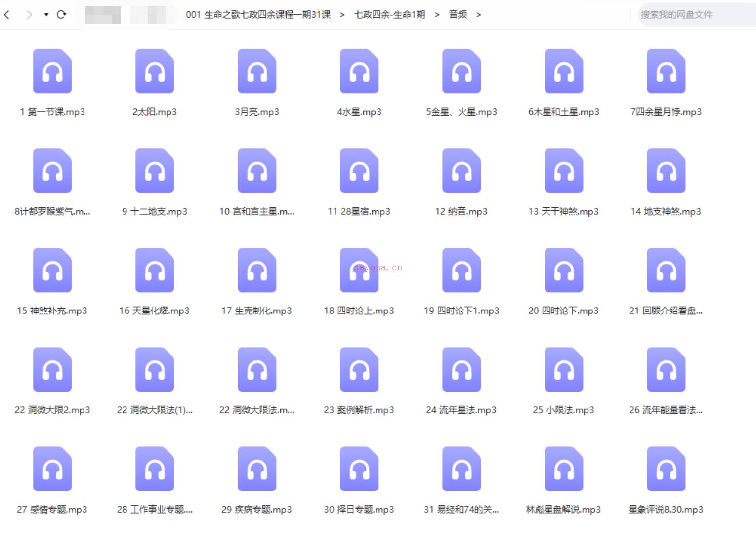This screenshot has width=756, height=534.
Task: Select audio icon for 20 四时论下.mp3
Action: pyautogui.click(x=564, y=270)
